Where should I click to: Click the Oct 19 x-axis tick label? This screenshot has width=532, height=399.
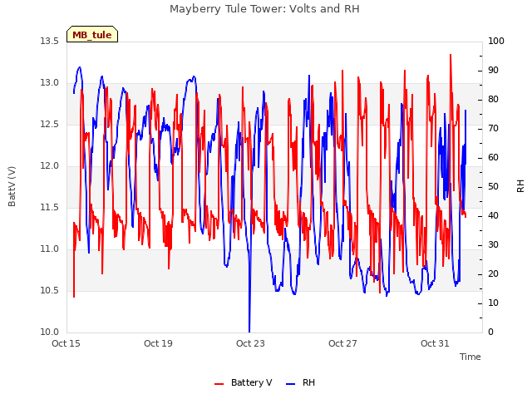pos(158,343)
